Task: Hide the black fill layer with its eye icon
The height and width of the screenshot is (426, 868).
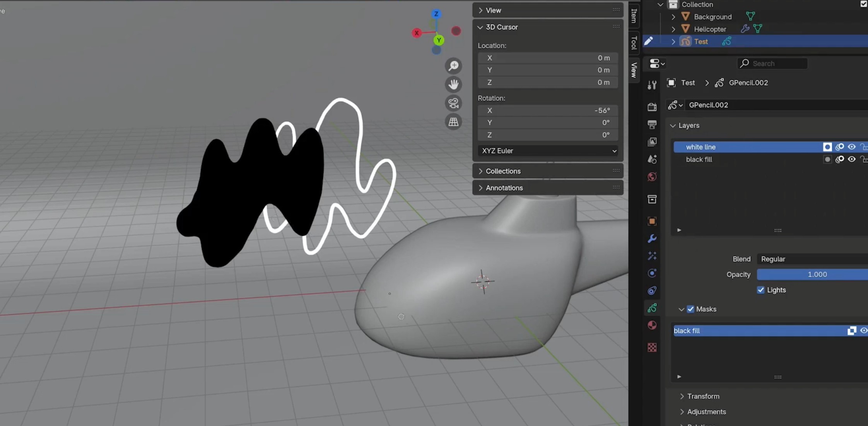Action: [852, 159]
